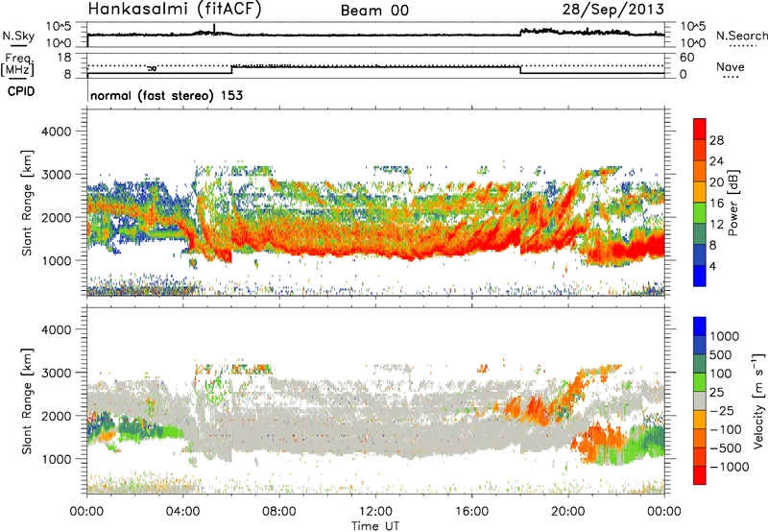The image size is (768, 532).
Task: Click the date 28/Sep/2013
Action: 612,10
